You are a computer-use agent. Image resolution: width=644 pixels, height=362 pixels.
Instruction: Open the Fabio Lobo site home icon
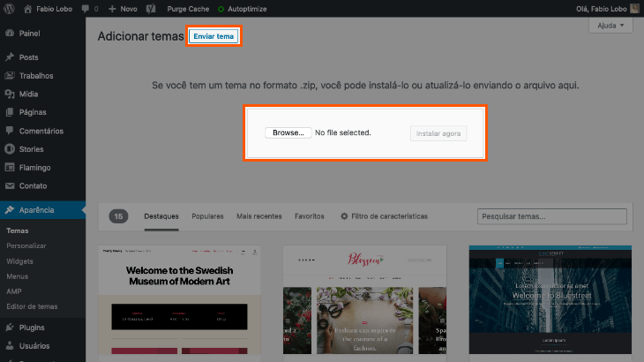27,9
